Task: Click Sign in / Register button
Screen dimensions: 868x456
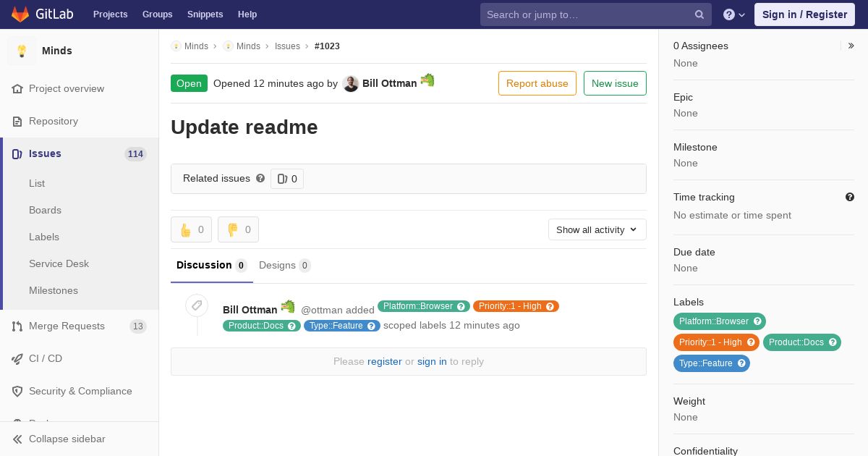Action: (804, 14)
